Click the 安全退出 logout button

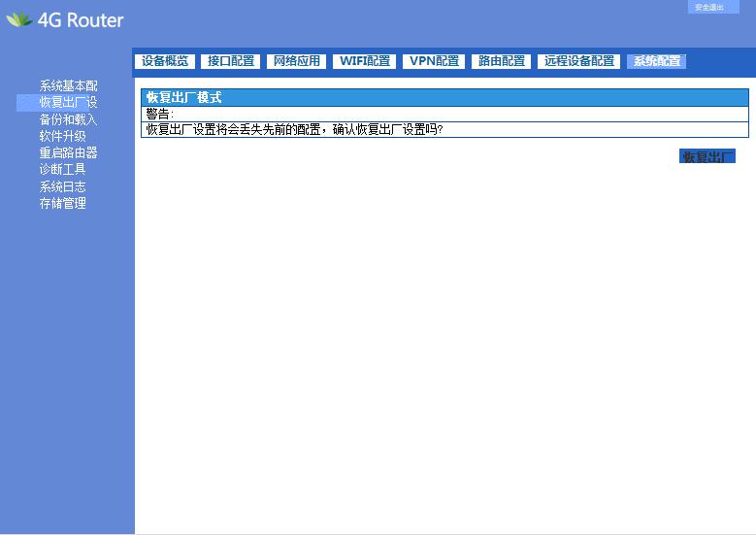tap(708, 8)
